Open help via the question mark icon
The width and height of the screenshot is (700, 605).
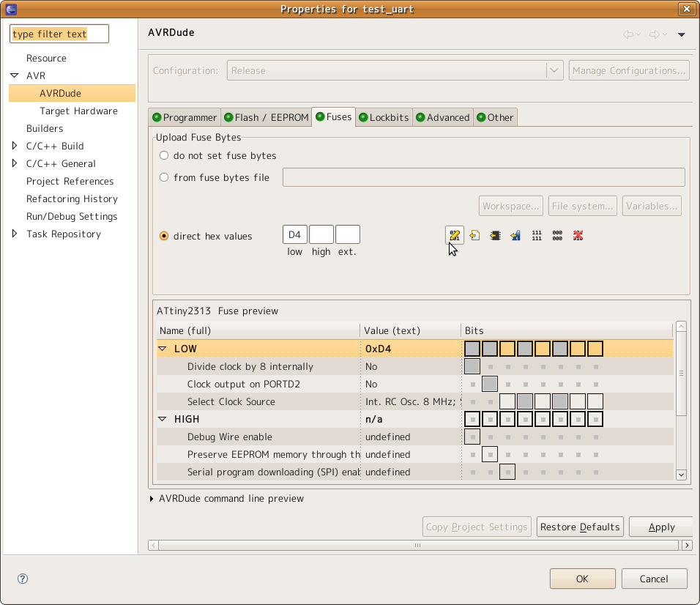(23, 579)
